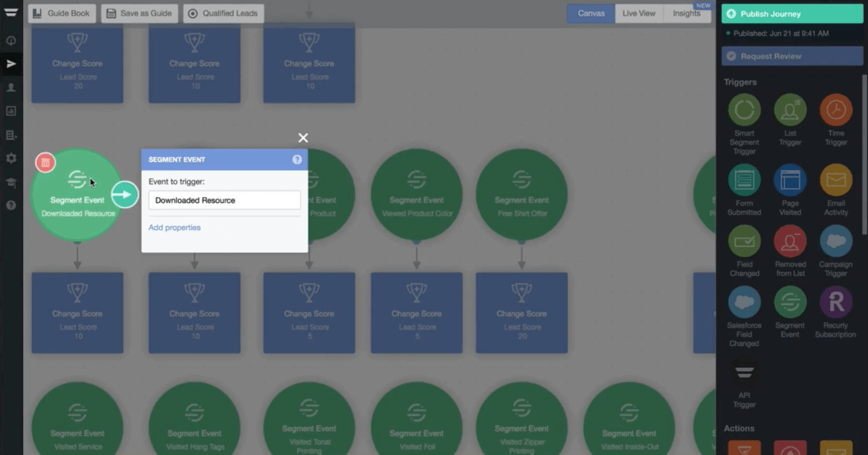Image resolution: width=868 pixels, height=455 pixels.
Task: Select the Visited Tonal Printing Segment Event node
Action: click(309, 418)
